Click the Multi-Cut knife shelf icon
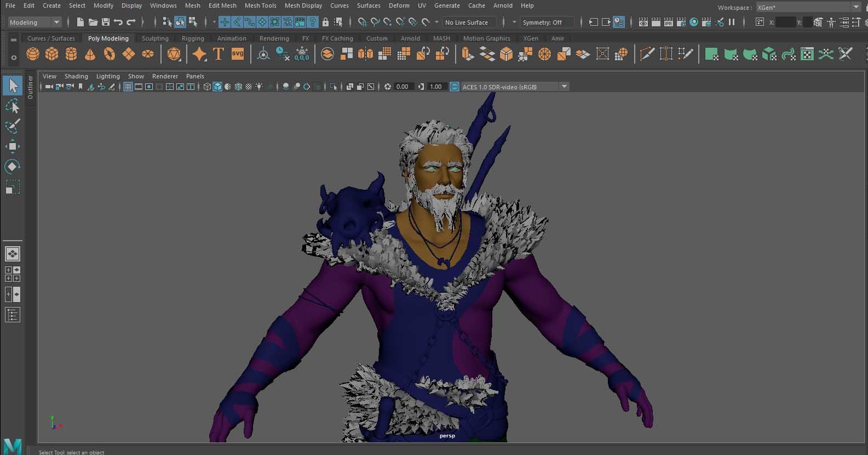868x455 pixels. (x=647, y=54)
